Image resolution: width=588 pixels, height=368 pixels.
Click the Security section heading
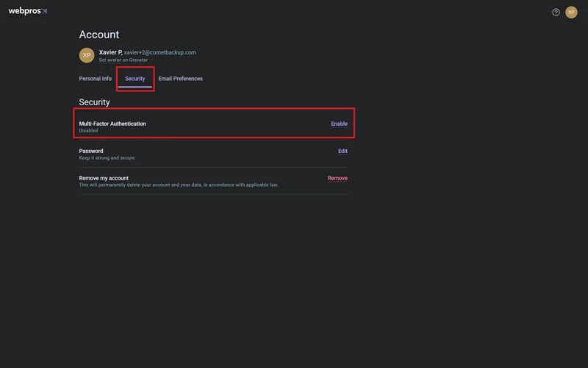click(94, 102)
